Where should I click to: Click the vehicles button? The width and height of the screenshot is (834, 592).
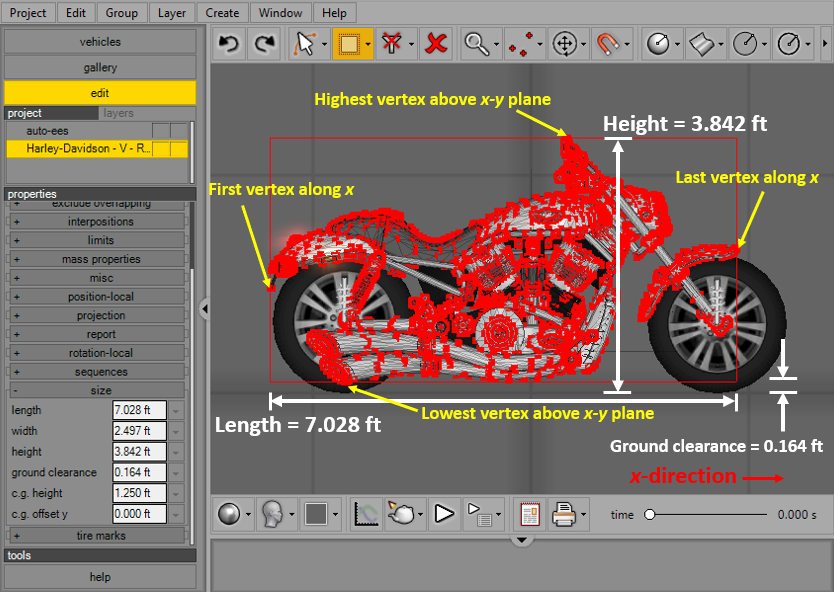100,41
